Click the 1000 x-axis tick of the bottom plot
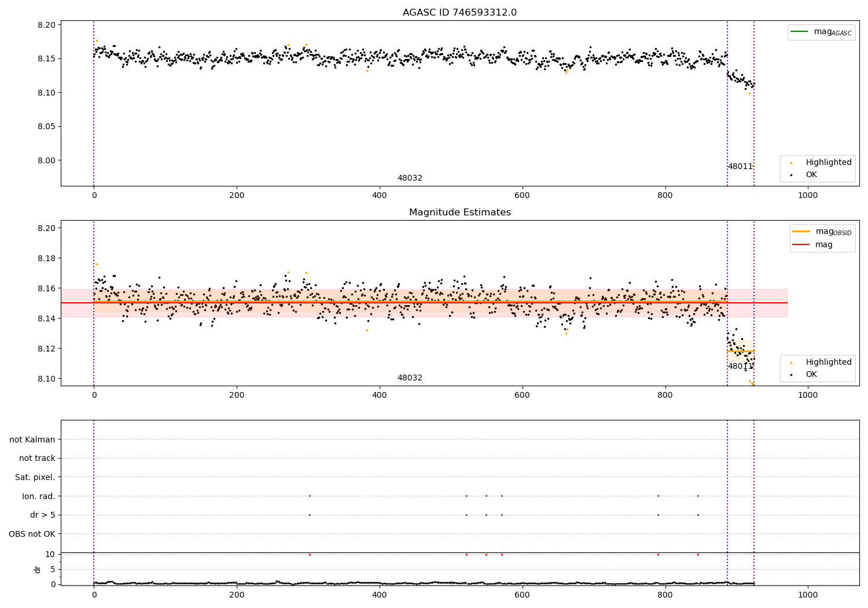Viewport: 868px width, 608px height. pos(808,595)
